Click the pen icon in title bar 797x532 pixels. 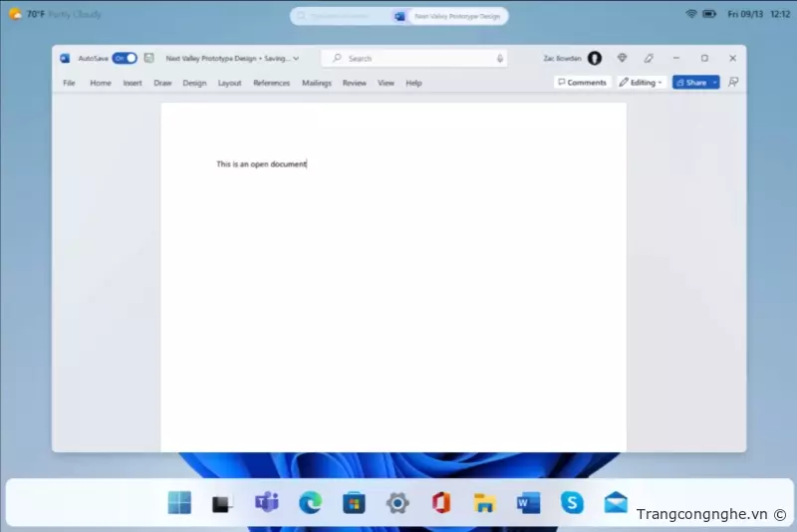(650, 59)
